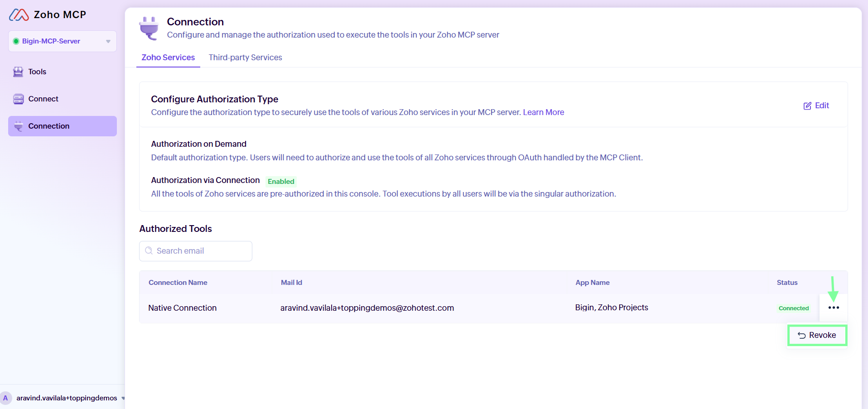Click the App Name column header
This screenshot has width=868, height=409.
pyautogui.click(x=593, y=283)
